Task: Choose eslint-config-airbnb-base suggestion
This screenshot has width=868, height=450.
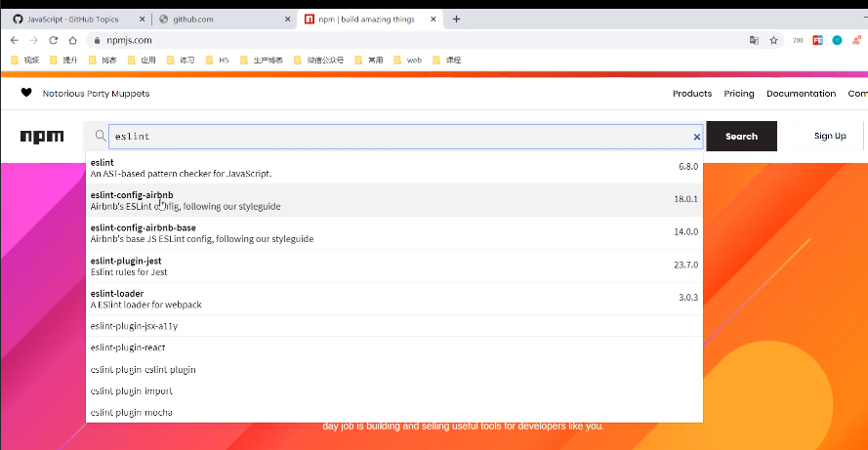Action: point(394,233)
